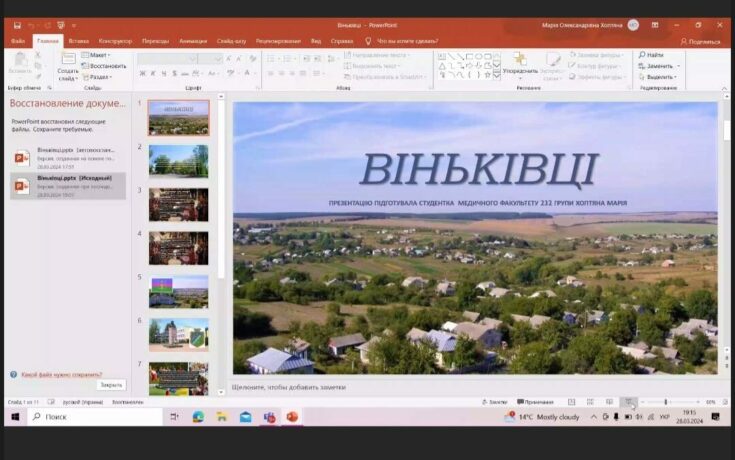
Task: Open the Выделить selection dropdown
Action: tap(660, 77)
